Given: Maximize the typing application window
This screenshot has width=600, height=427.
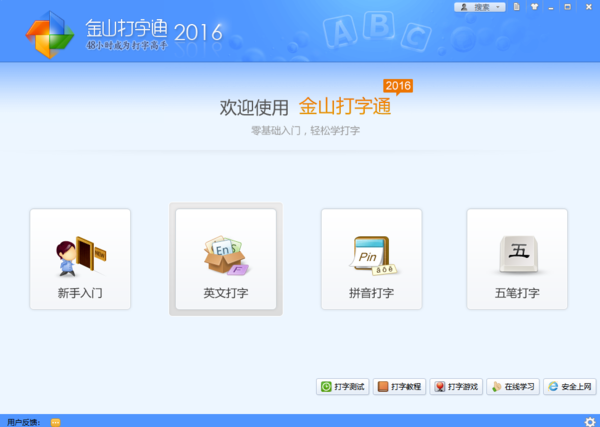Looking at the screenshot, I should (x=568, y=7).
